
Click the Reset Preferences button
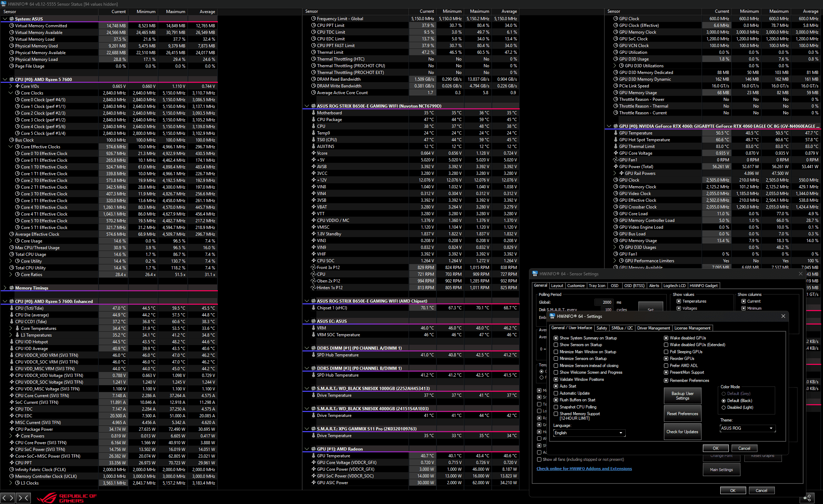click(682, 414)
